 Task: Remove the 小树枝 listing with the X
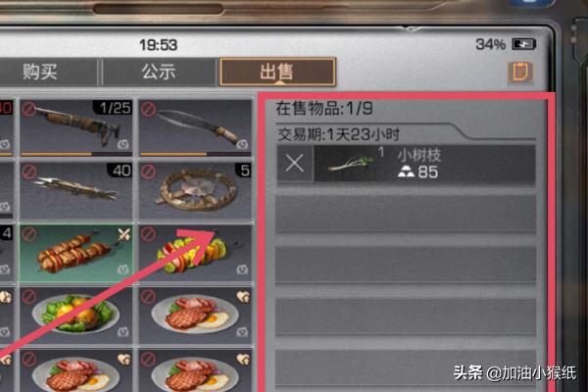tap(295, 164)
